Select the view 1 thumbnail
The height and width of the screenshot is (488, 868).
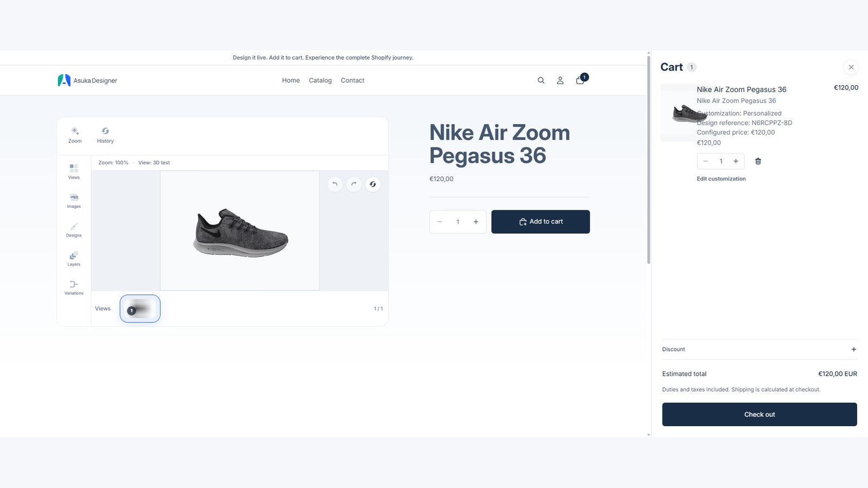(x=140, y=309)
